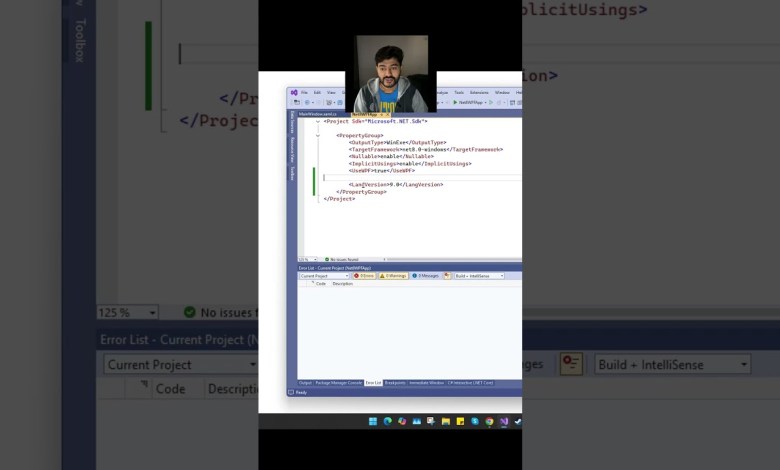The width and height of the screenshot is (780, 470).
Task: Close the active NetWPFApp document tab
Action: click(x=388, y=114)
